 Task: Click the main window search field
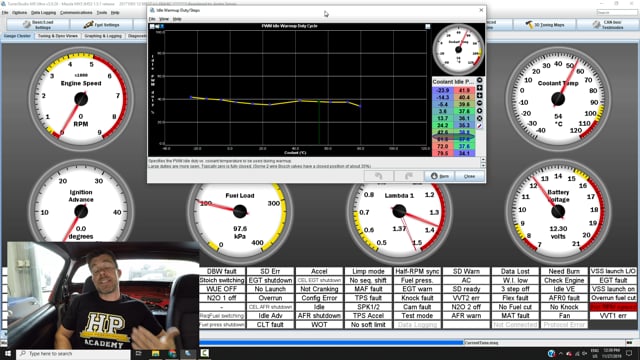[x=616, y=13]
